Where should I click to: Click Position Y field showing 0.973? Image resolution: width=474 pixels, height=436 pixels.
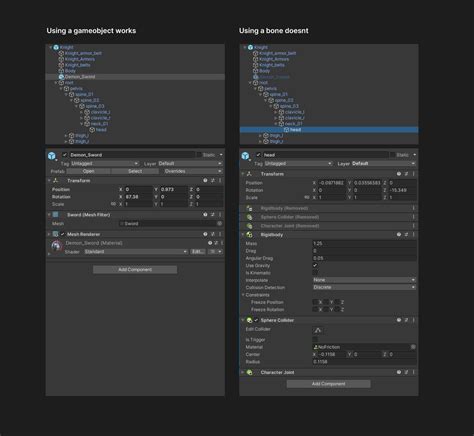[173, 189]
